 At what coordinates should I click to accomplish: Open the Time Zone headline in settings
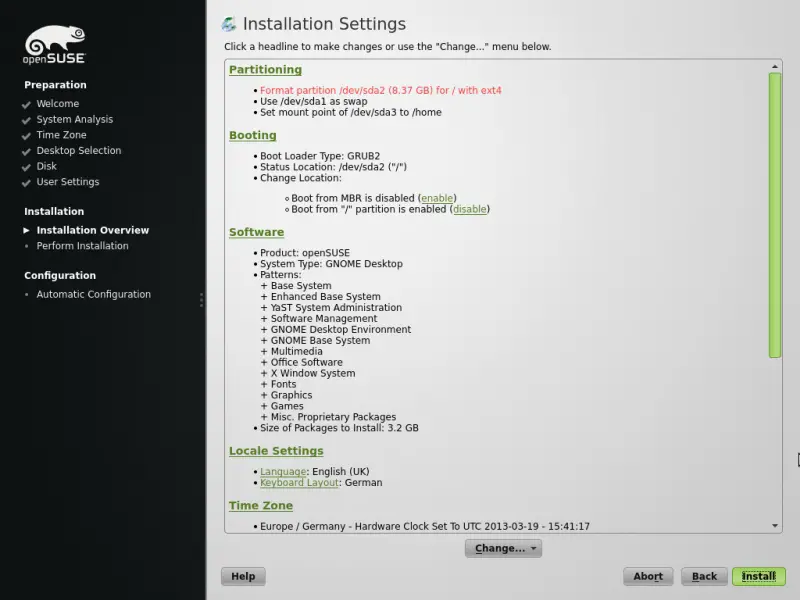click(261, 506)
